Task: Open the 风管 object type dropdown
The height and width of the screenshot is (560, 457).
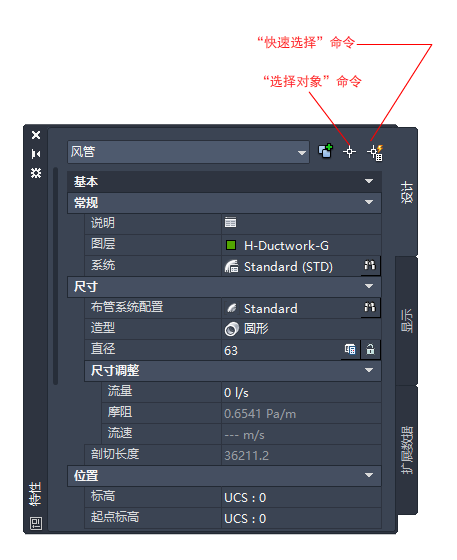Action: [x=188, y=152]
